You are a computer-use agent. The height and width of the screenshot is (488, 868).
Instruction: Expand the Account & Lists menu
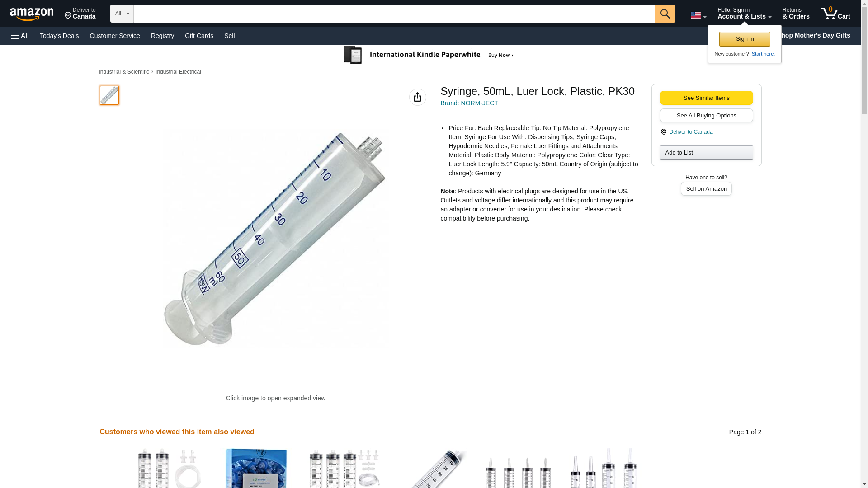(x=744, y=14)
